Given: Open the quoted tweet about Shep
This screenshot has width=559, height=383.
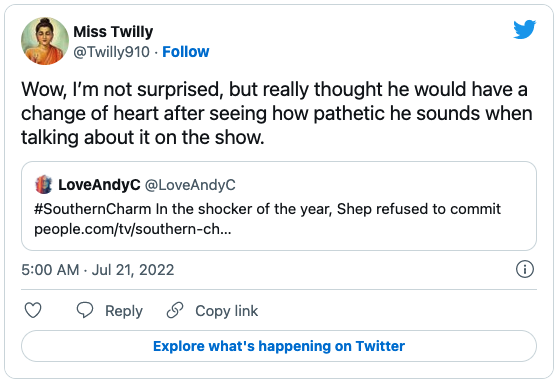Looking at the screenshot, I should (x=279, y=206).
